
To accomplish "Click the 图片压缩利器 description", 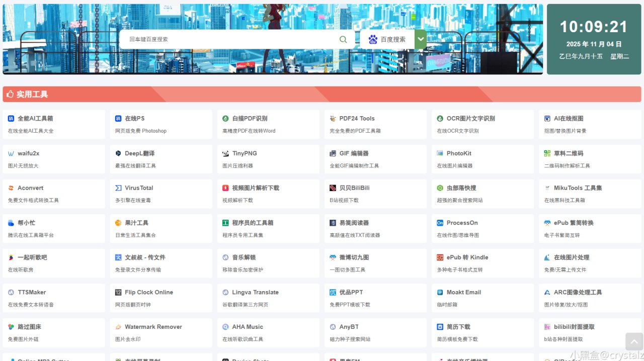I will pyautogui.click(x=237, y=165).
